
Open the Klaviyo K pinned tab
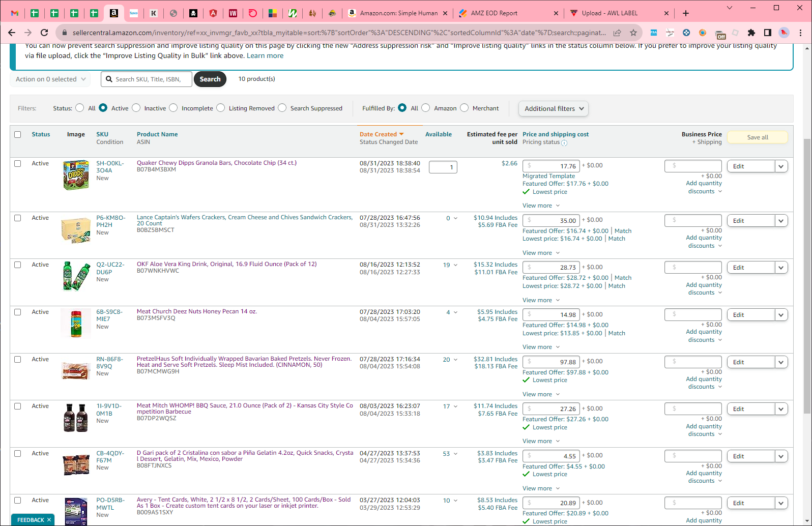pyautogui.click(x=154, y=13)
